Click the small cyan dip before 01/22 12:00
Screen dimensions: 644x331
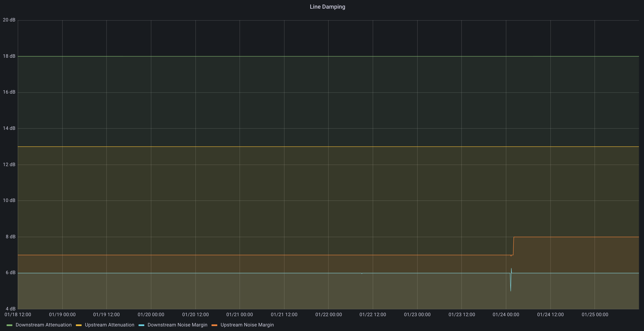point(362,273)
